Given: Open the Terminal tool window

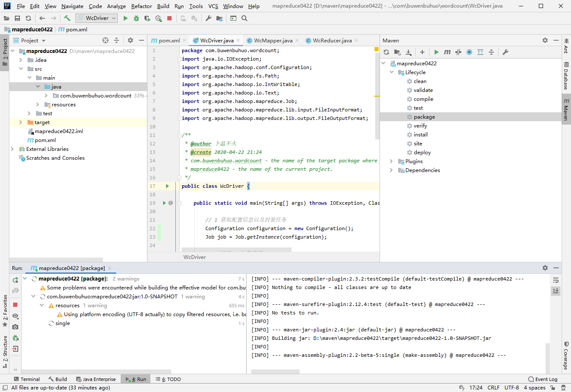Looking at the screenshot, I should [27, 379].
